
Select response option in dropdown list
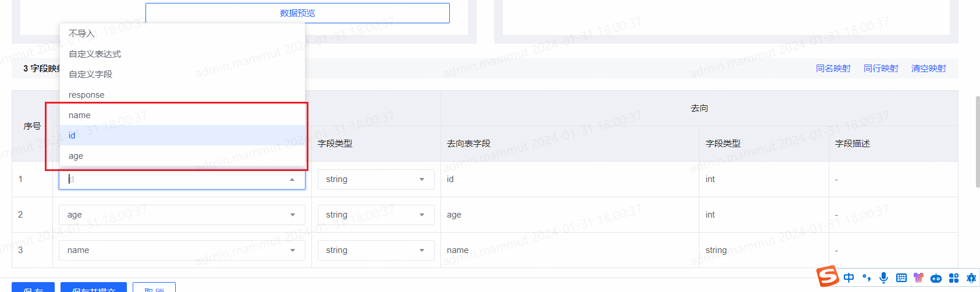pos(182,95)
